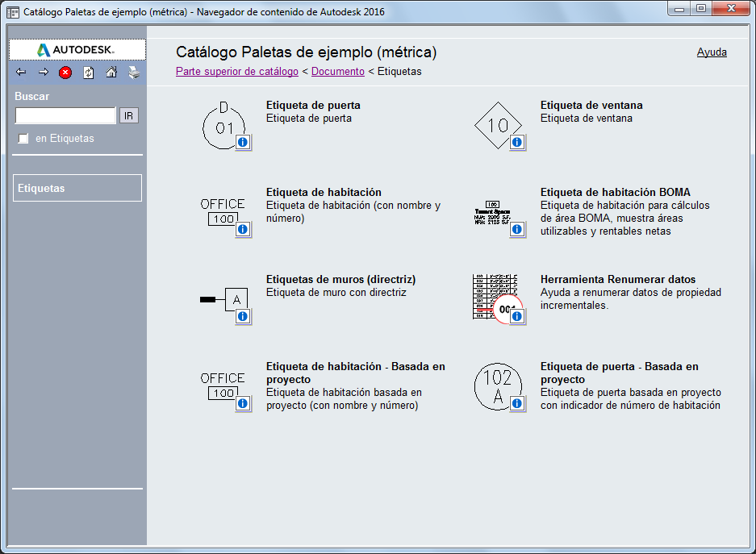The width and height of the screenshot is (756, 554).
Task: Open info icon for Etiqueta de puerta
Action: click(243, 142)
